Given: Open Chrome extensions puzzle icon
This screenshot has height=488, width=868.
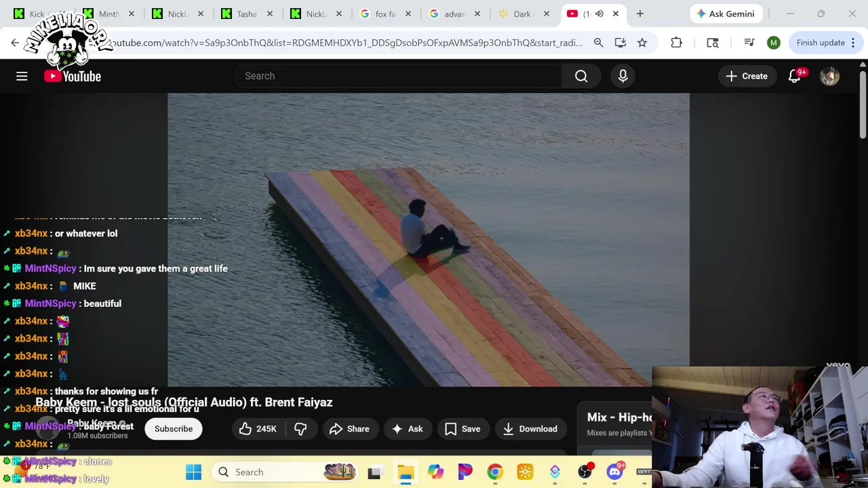Looking at the screenshot, I should [x=676, y=43].
